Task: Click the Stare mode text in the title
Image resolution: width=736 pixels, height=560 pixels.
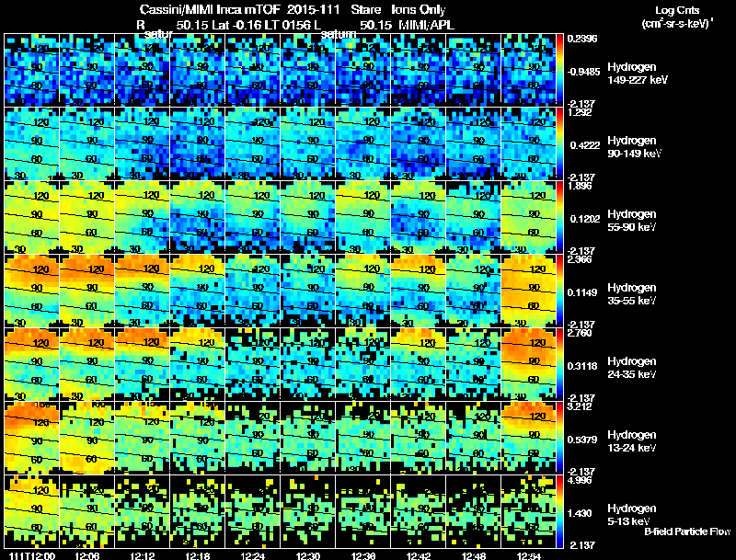Action: (x=365, y=10)
